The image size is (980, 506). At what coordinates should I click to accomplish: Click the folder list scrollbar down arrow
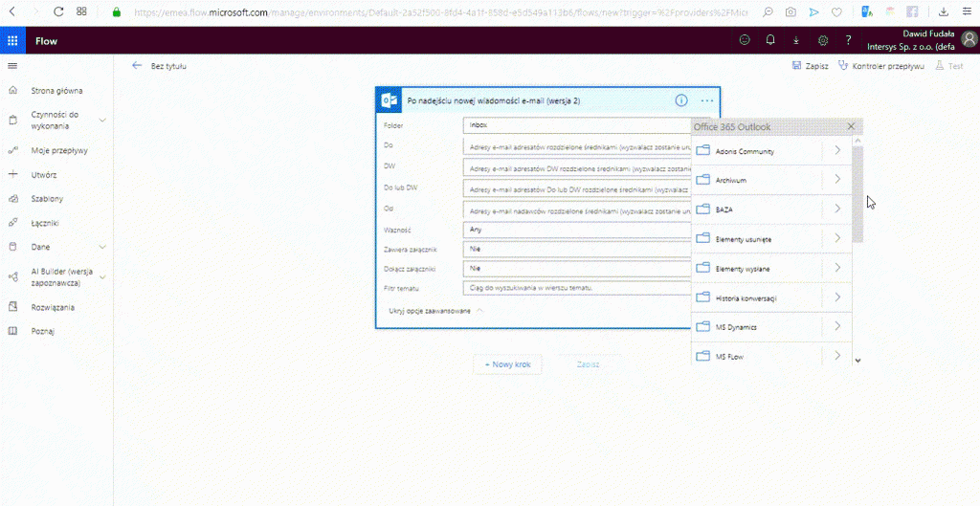858,361
